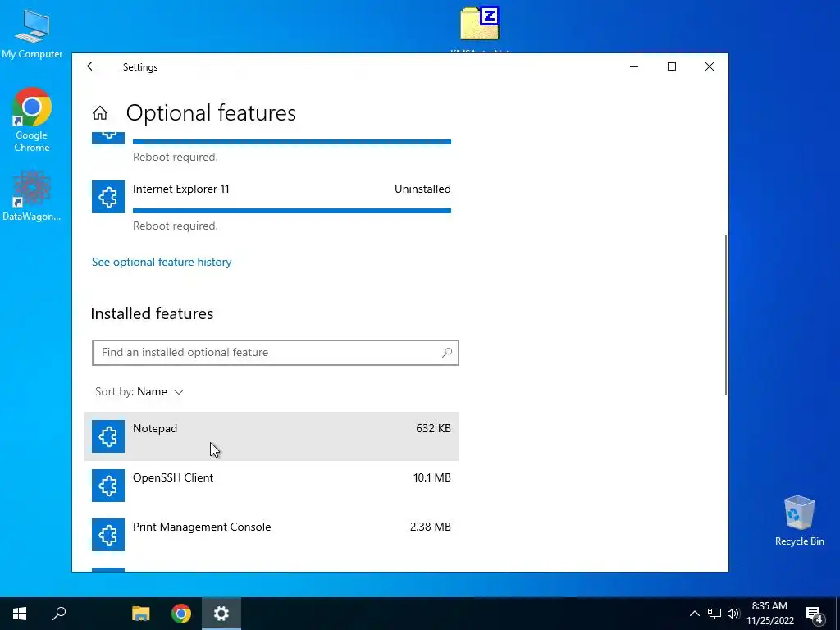Select the Notepad installed feature row
Image resolution: width=840 pixels, height=630 pixels.
pos(272,436)
